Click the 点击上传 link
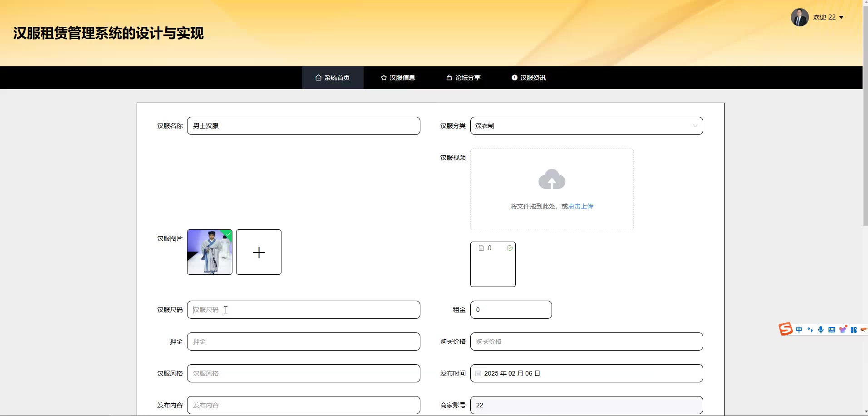This screenshot has height=416, width=868. point(581,206)
